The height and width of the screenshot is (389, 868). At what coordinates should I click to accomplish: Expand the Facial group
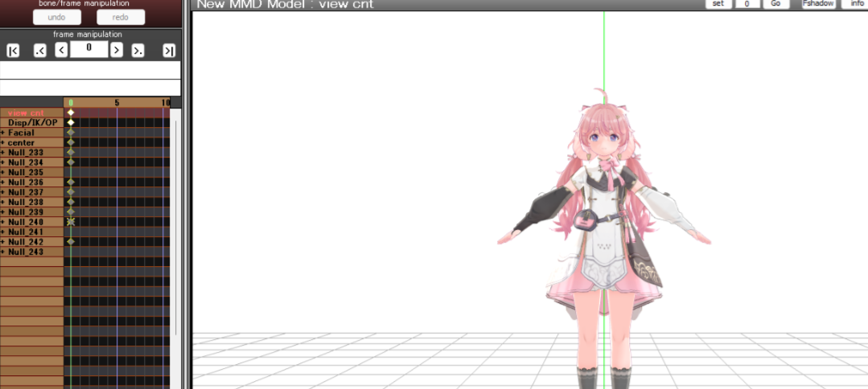2,133
